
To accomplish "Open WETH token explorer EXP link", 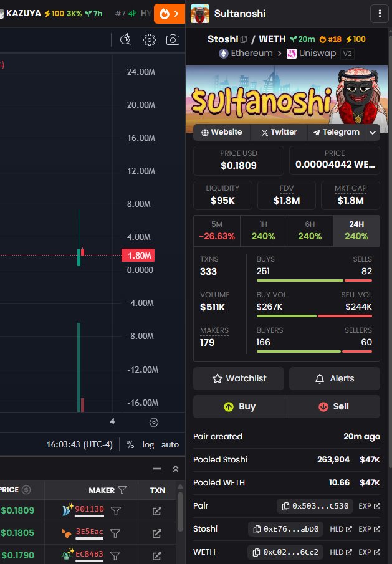I will click(370, 552).
